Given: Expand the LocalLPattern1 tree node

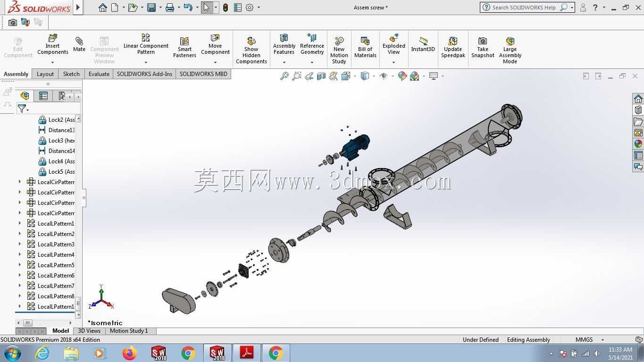Looking at the screenshot, I should point(20,224).
